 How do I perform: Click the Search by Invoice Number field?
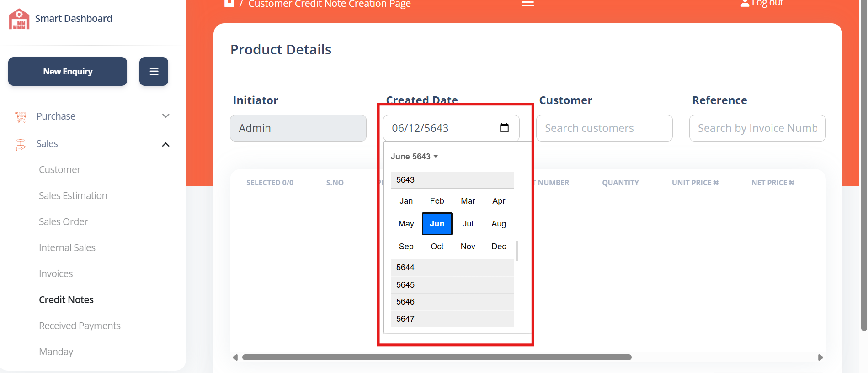(757, 128)
